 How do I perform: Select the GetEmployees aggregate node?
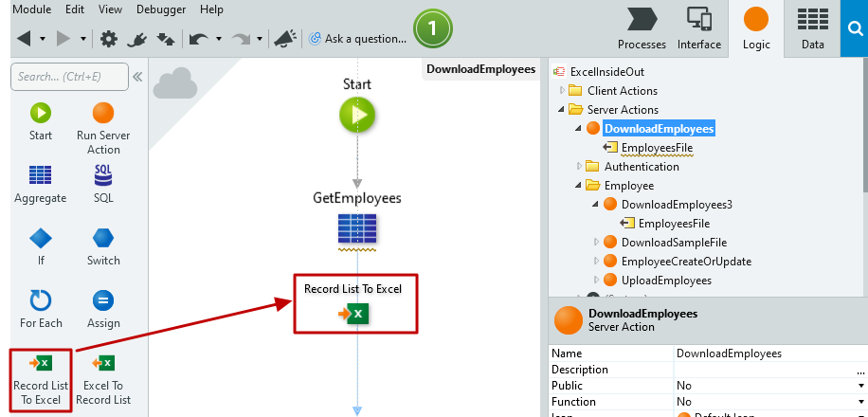(x=357, y=229)
